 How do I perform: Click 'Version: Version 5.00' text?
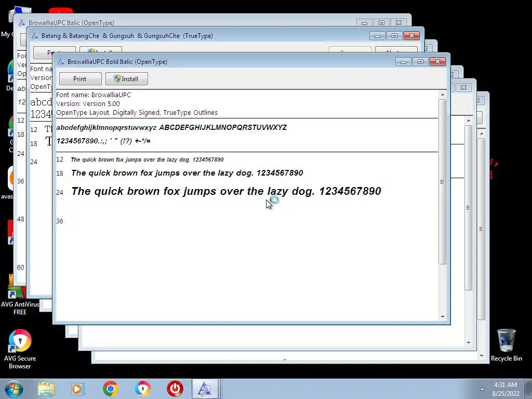click(x=88, y=103)
